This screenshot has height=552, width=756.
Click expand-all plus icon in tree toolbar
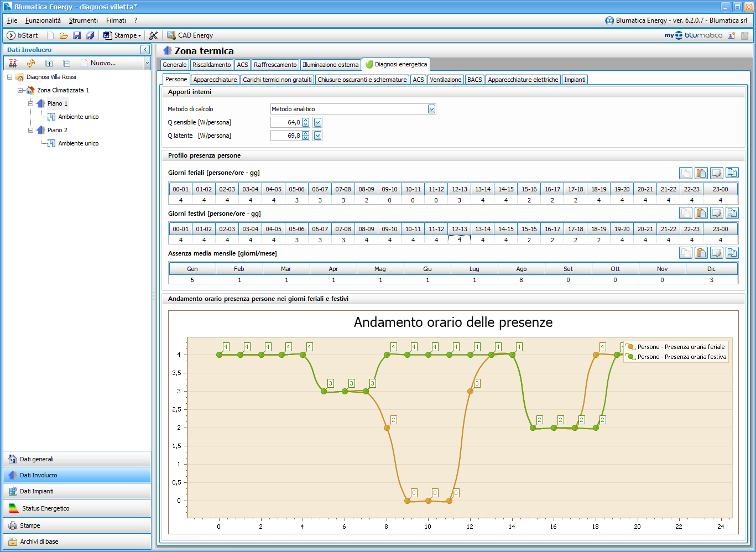pos(49,63)
